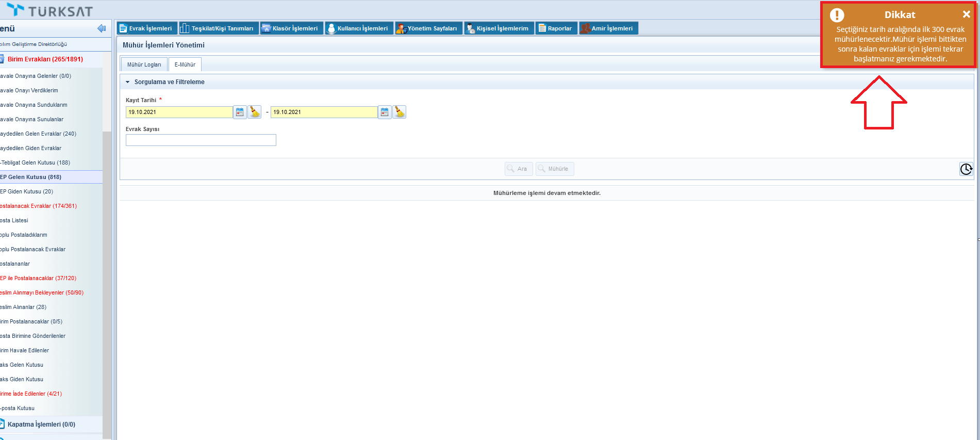
Task: Close the Dikkat warning notification
Action: point(966,14)
